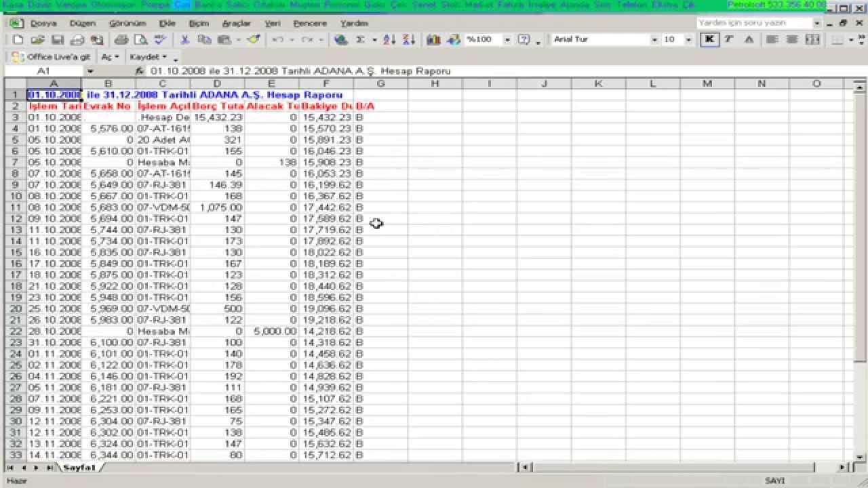Click the vertical scrollbar down arrow
Viewport: 868px width, 488px height.
pyautogui.click(x=861, y=457)
